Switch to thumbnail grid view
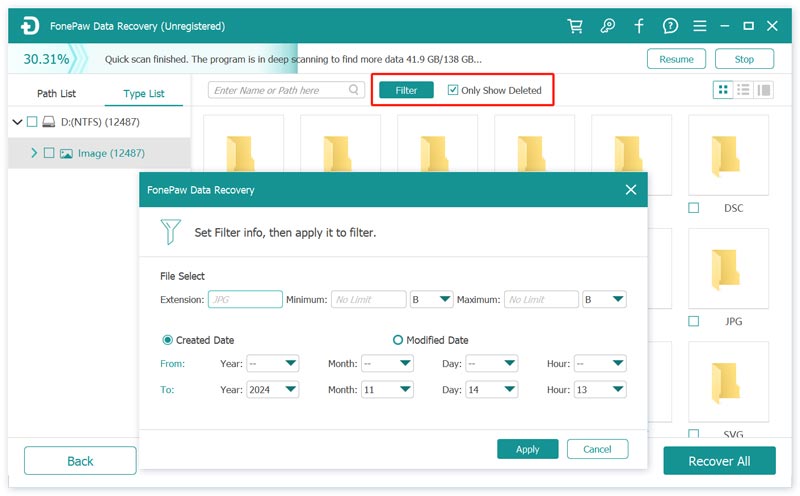Screen dimensions: 800x496 723,90
